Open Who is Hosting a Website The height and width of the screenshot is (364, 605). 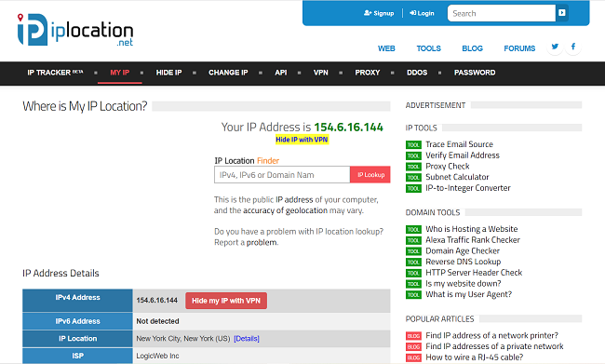pos(472,229)
